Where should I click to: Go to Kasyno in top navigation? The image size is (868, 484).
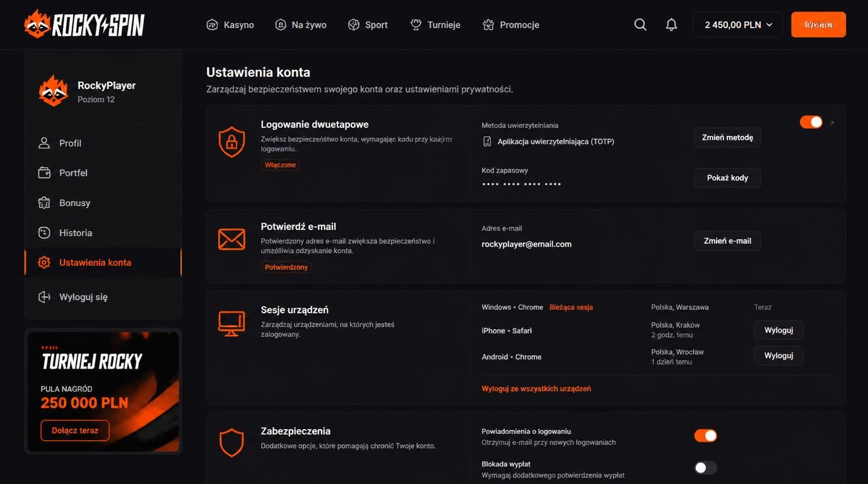pos(230,25)
